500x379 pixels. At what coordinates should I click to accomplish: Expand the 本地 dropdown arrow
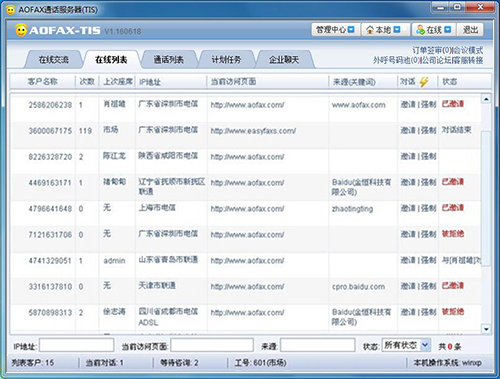click(x=397, y=30)
